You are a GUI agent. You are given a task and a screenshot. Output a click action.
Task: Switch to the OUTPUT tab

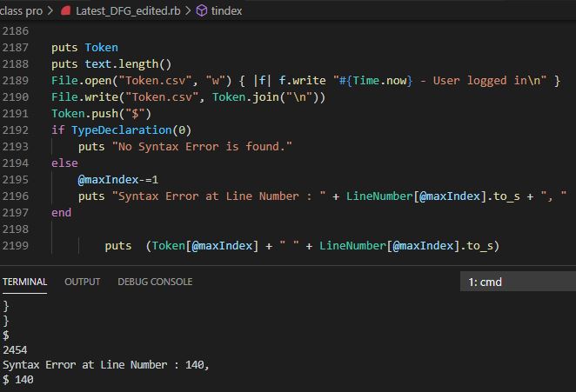pos(83,282)
